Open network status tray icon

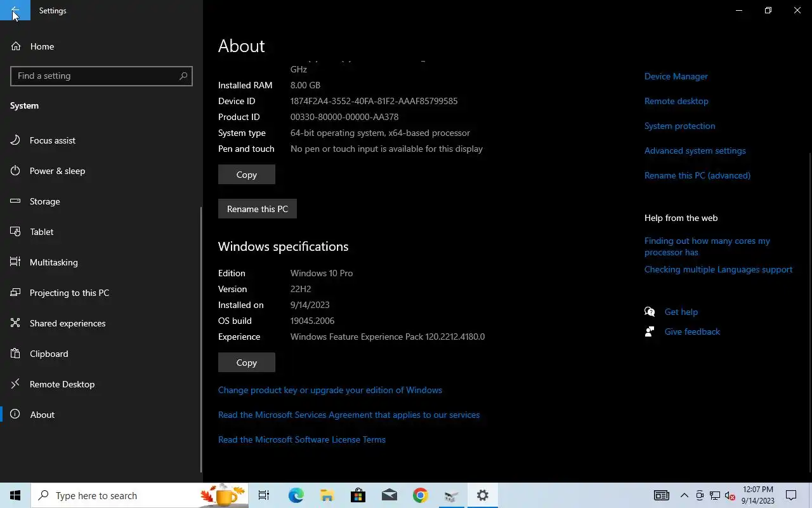coord(715,495)
